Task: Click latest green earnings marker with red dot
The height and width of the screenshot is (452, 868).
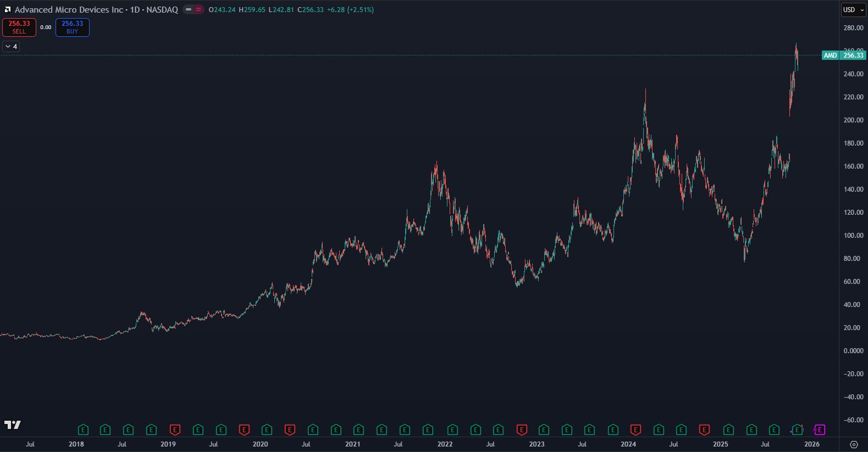Action: pos(797,430)
